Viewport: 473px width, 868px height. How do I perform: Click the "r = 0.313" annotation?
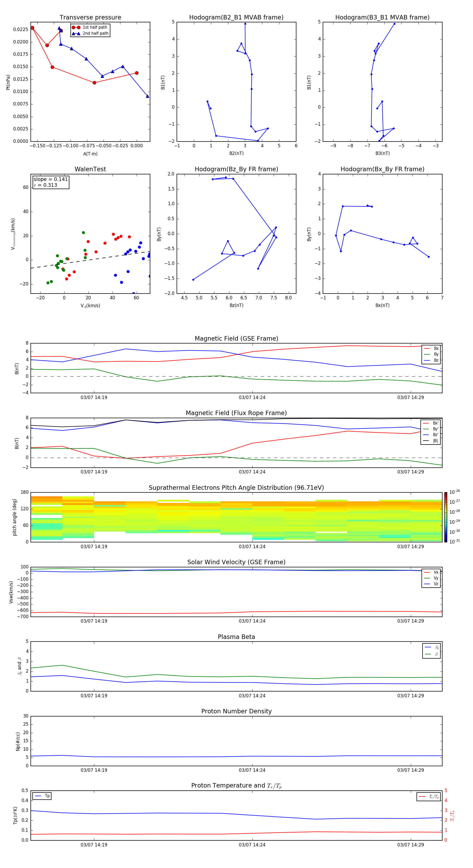point(45,185)
